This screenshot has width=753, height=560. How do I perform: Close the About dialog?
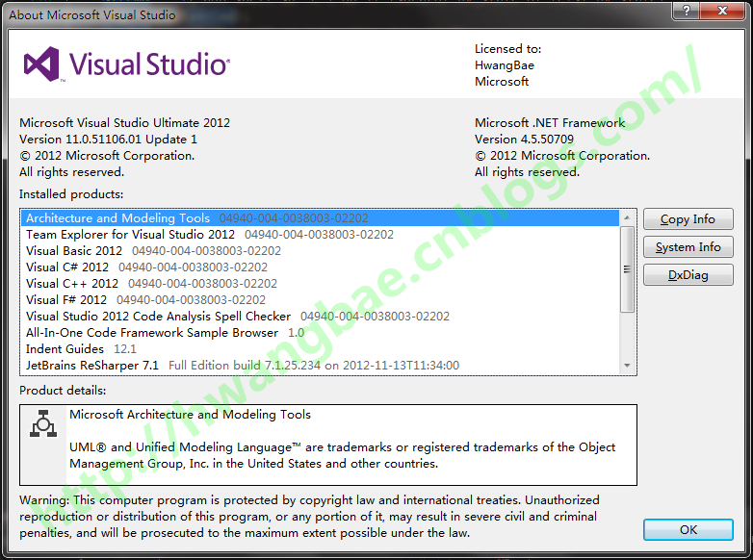(x=722, y=10)
